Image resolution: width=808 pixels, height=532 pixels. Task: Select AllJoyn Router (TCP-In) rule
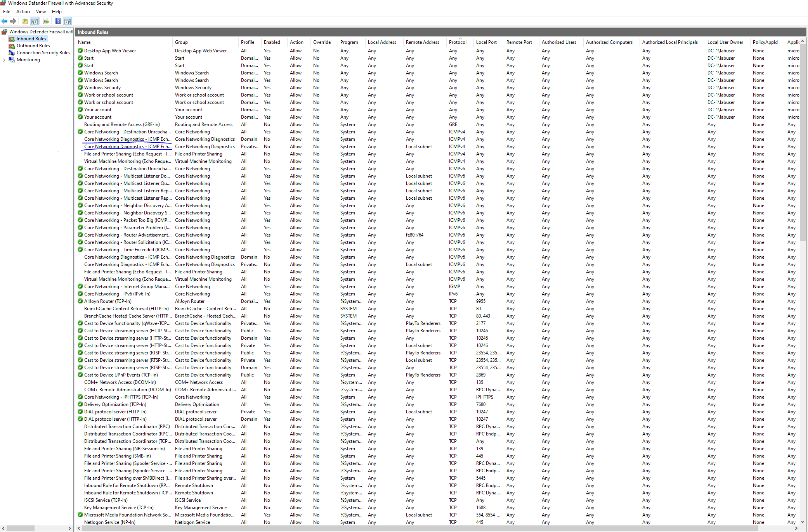point(108,301)
